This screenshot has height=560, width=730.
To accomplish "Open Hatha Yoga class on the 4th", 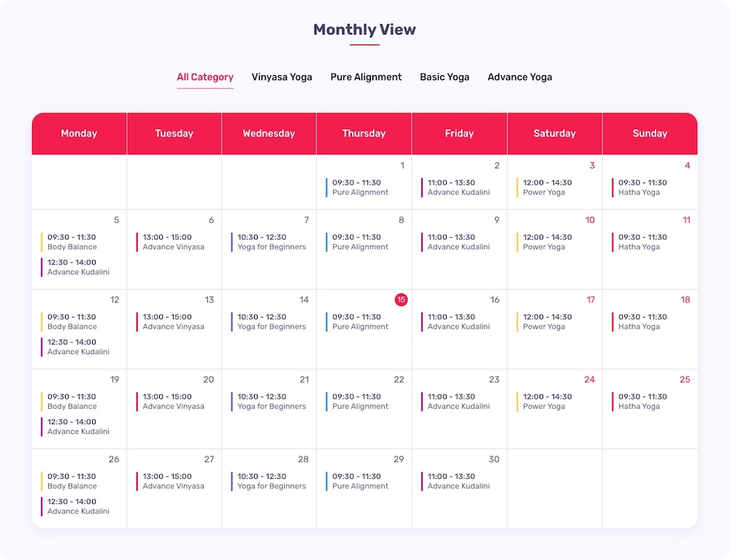I will click(x=642, y=188).
